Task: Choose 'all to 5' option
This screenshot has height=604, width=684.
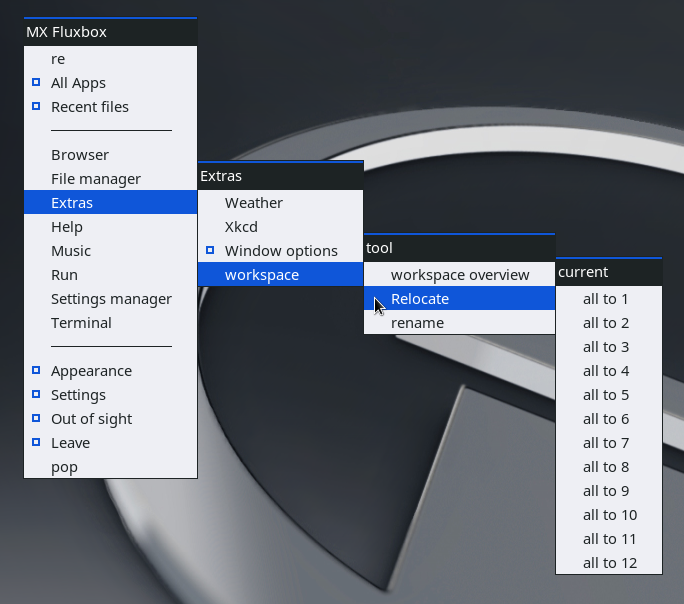Action: point(609,394)
